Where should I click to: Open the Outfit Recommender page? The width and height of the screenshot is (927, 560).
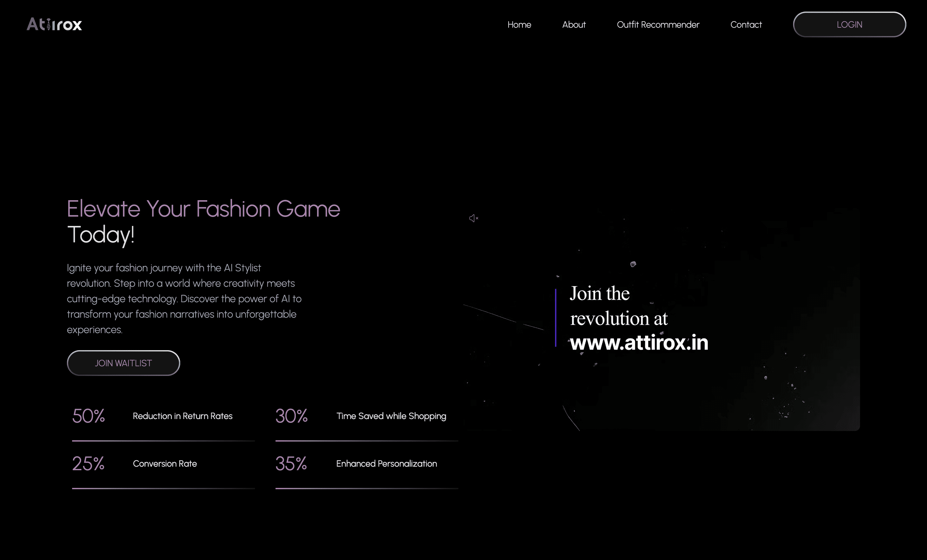658,24
